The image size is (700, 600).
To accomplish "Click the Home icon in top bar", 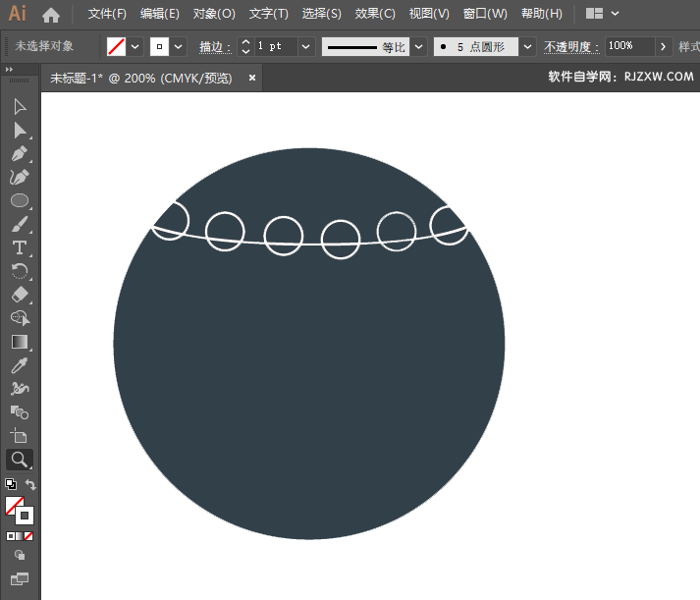I will (x=51, y=15).
